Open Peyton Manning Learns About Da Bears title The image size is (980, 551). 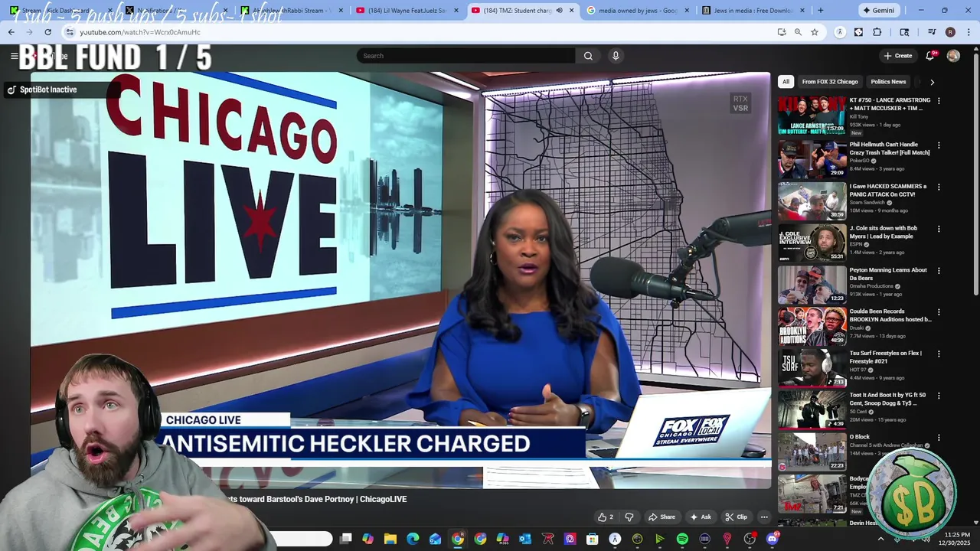pyautogui.click(x=888, y=274)
